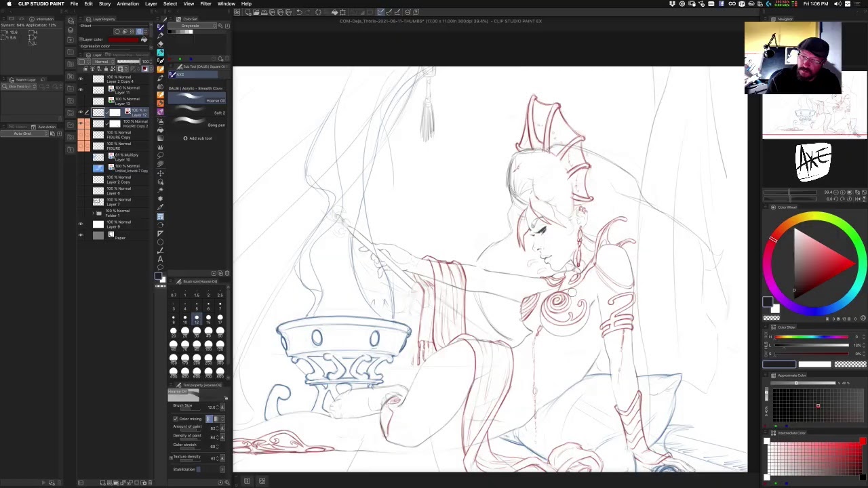The height and width of the screenshot is (488, 868).
Task: Open the Filter menu
Action: [205, 4]
